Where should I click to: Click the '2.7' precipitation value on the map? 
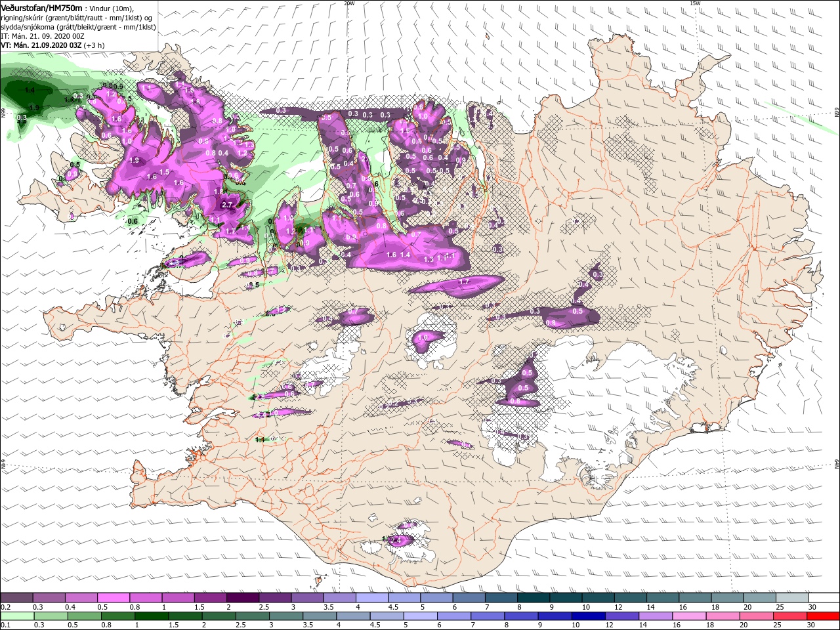coord(228,205)
